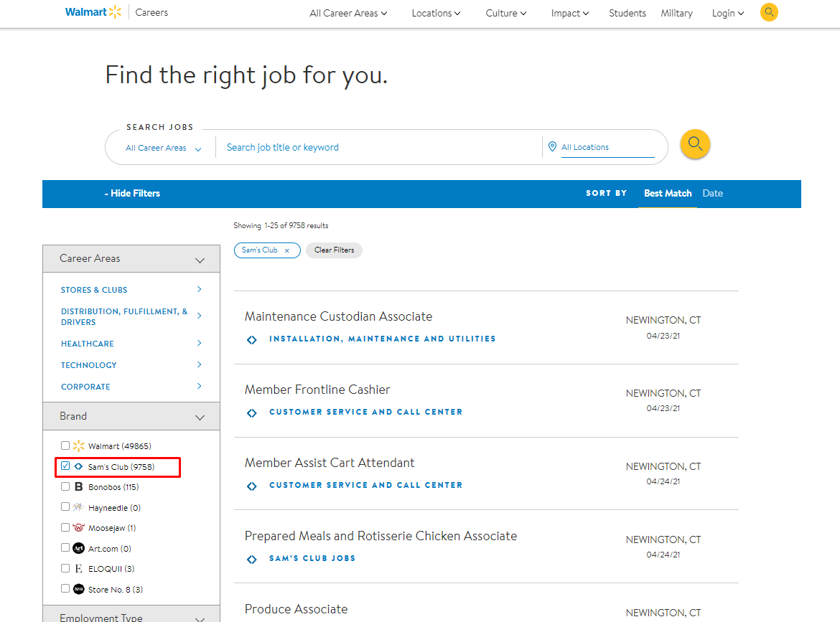Check the Store No. 8 (3) checkbox
Image resolution: width=840 pixels, height=622 pixels.
[65, 588]
